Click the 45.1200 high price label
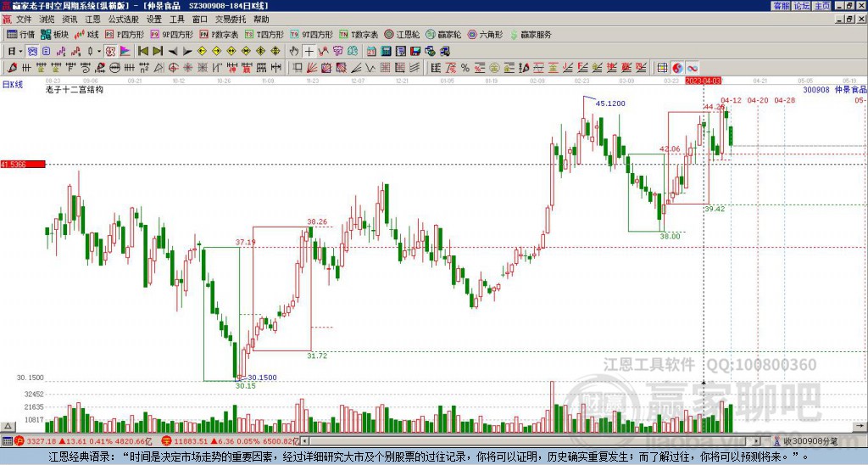The height and width of the screenshot is (465, 868). click(610, 103)
